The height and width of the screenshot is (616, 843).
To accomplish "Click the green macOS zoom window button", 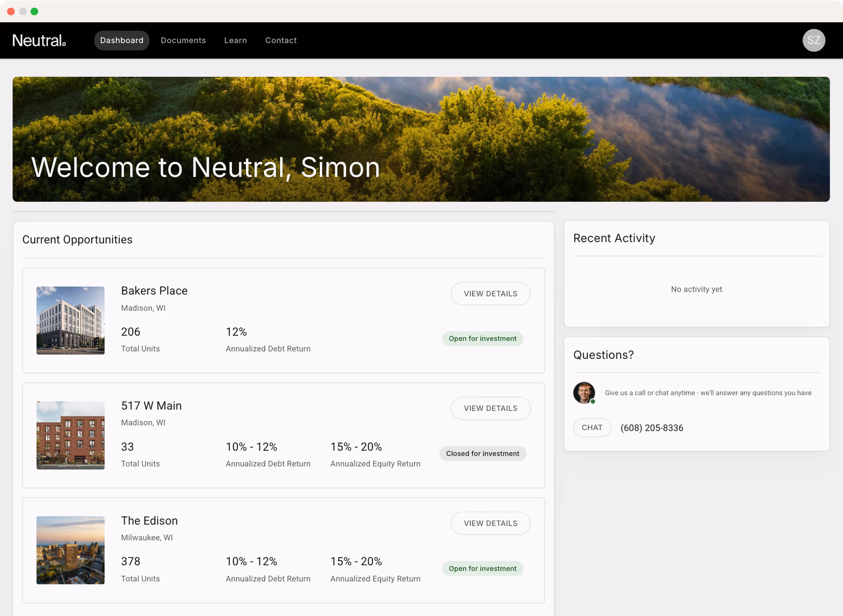I will coord(35,11).
